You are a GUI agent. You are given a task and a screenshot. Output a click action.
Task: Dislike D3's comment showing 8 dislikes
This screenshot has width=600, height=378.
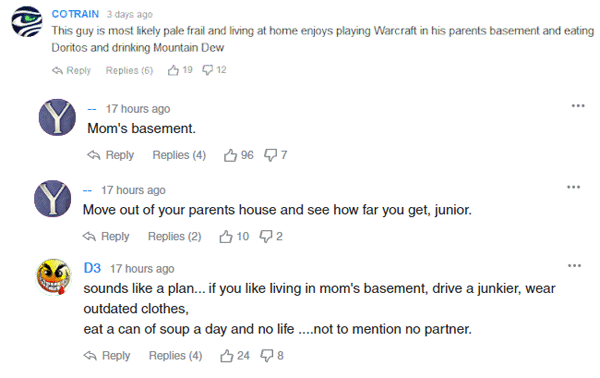point(267,356)
